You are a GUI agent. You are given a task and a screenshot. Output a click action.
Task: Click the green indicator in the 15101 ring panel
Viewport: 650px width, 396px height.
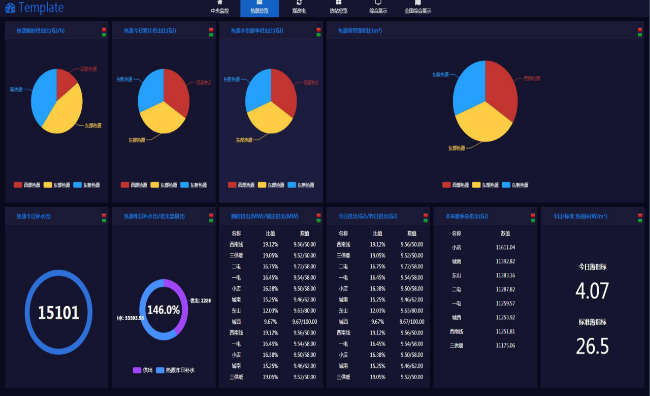click(x=104, y=220)
